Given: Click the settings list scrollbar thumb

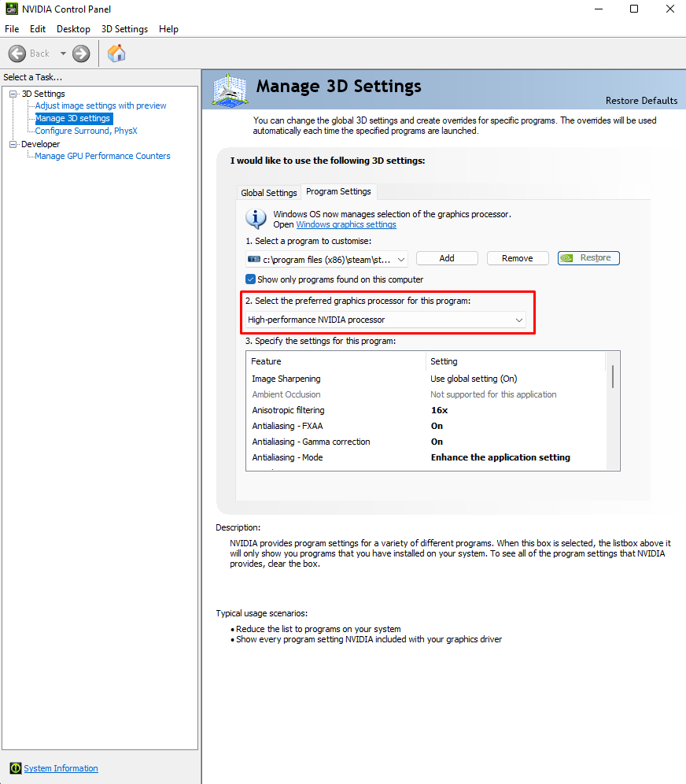Looking at the screenshot, I should click(613, 376).
